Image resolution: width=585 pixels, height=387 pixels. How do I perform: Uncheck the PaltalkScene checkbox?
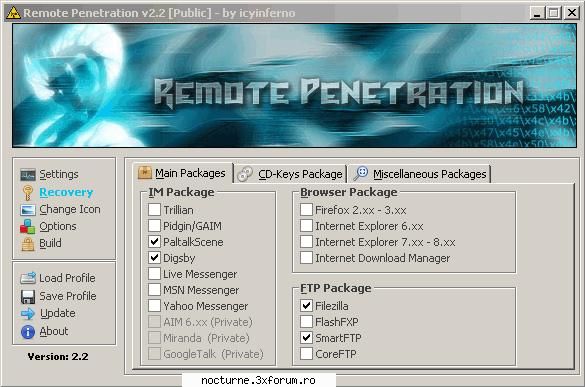point(154,242)
